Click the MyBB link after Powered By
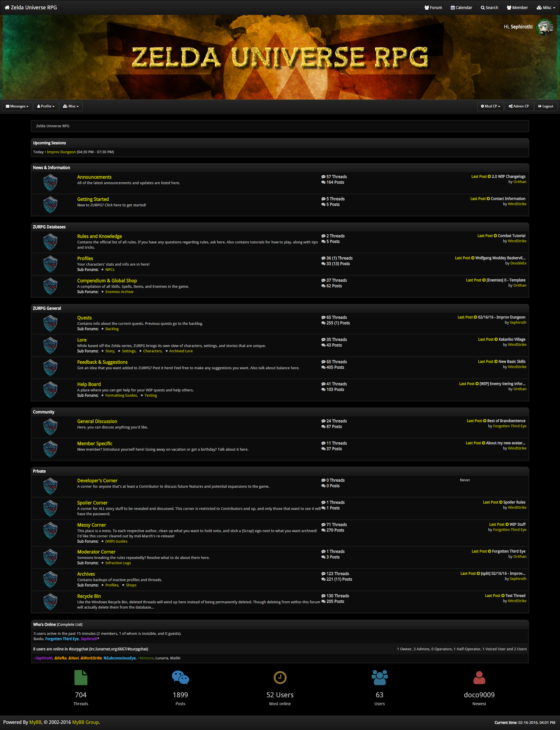 [x=35, y=722]
